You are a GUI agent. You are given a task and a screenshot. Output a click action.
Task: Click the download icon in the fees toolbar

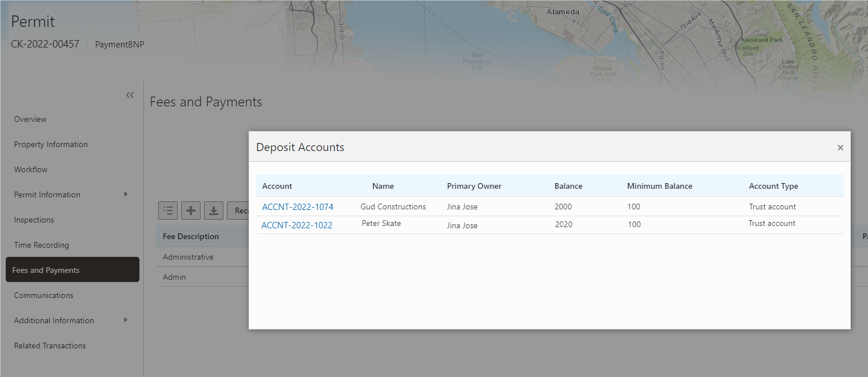click(213, 211)
